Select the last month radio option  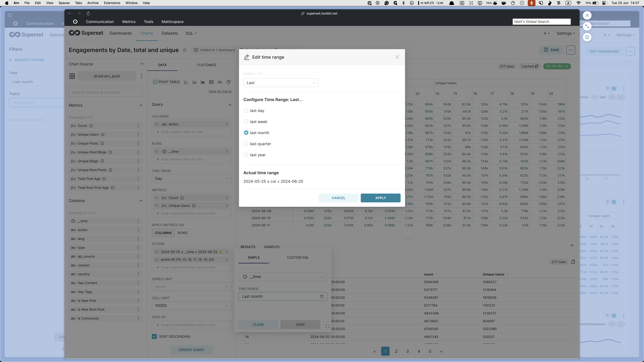tap(246, 133)
